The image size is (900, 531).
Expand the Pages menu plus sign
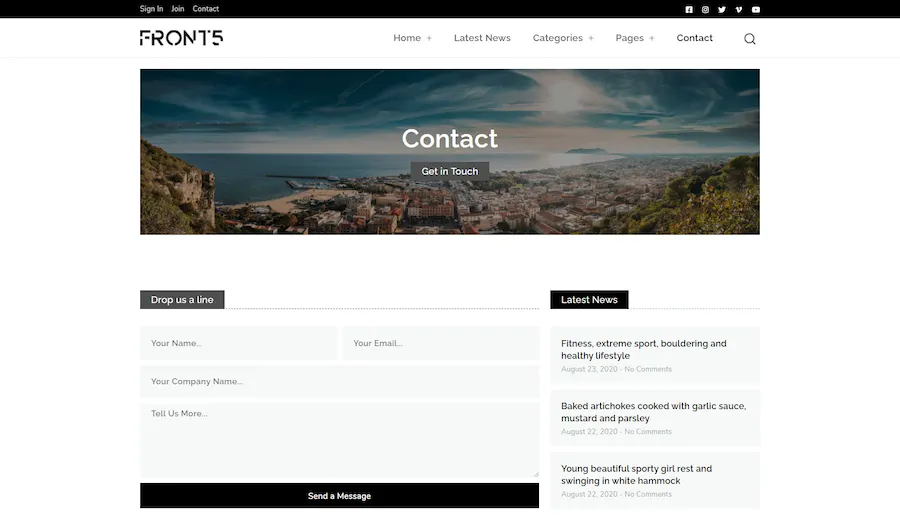[651, 38]
